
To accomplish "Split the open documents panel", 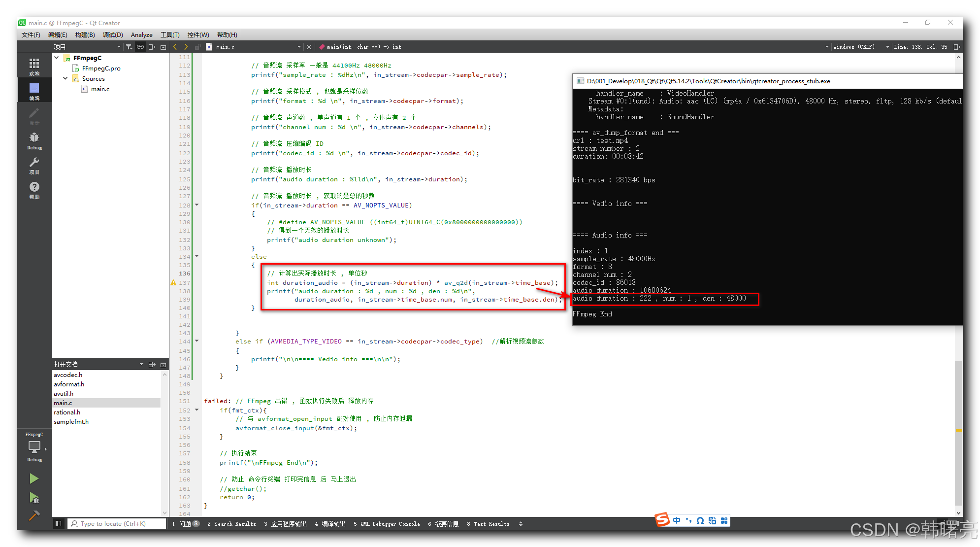I will [x=152, y=364].
